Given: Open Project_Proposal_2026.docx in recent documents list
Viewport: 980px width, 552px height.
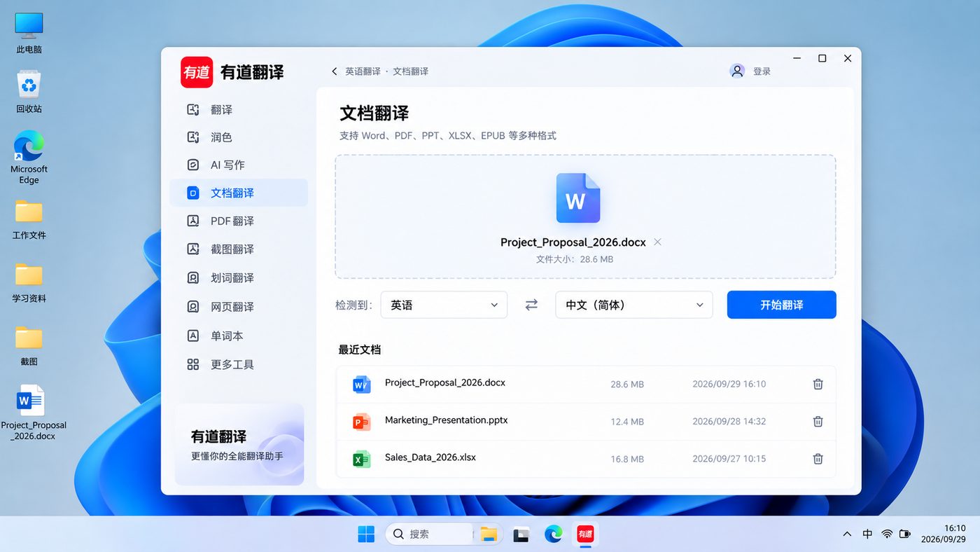Looking at the screenshot, I should (586, 384).
